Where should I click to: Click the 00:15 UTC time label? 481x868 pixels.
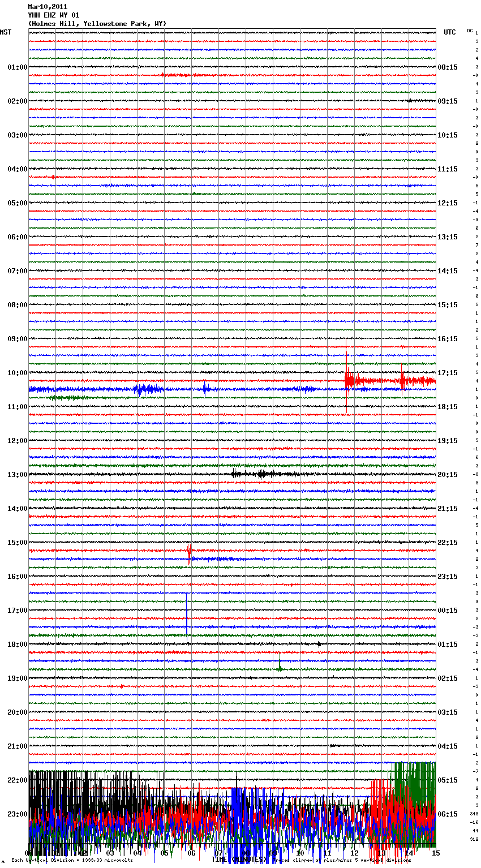[448, 611]
